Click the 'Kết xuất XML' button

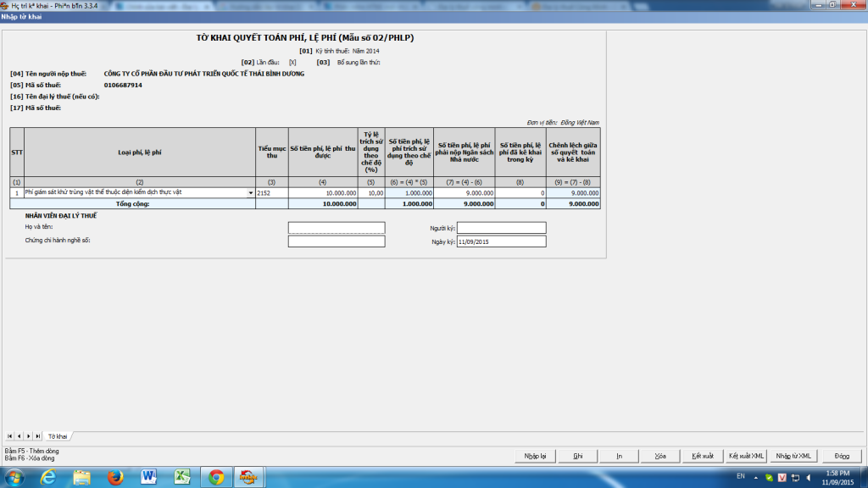pyautogui.click(x=746, y=456)
